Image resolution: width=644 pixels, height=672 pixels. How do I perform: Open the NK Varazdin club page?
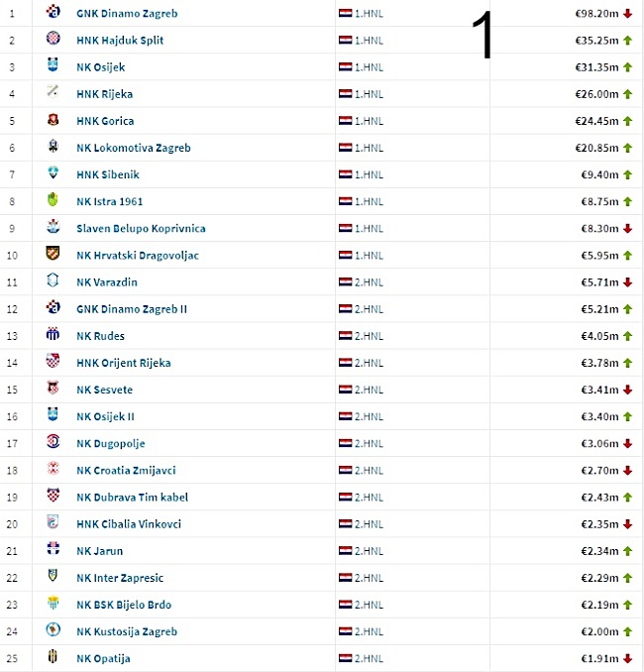click(106, 282)
